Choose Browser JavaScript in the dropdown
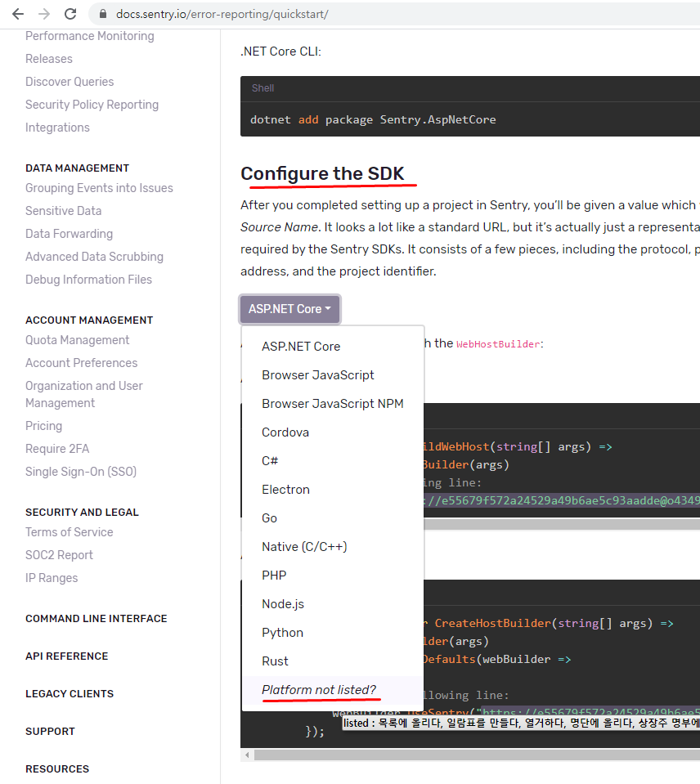 coord(333,375)
